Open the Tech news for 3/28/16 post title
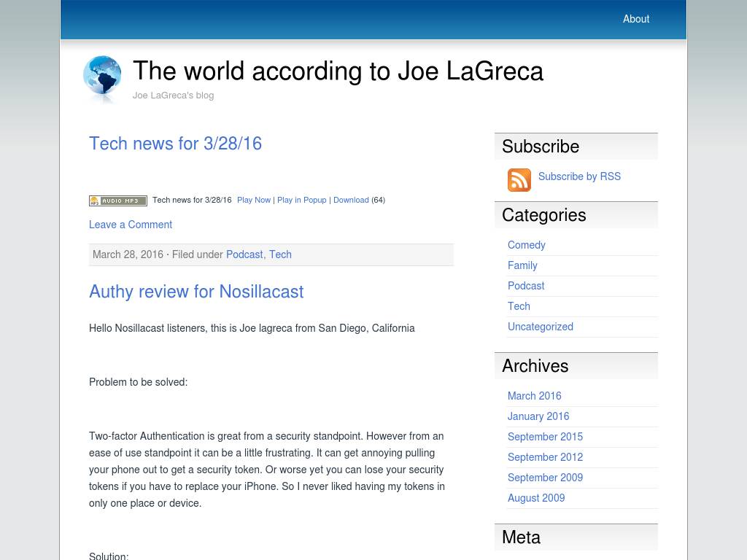This screenshot has height=560, width=747. 175,144
